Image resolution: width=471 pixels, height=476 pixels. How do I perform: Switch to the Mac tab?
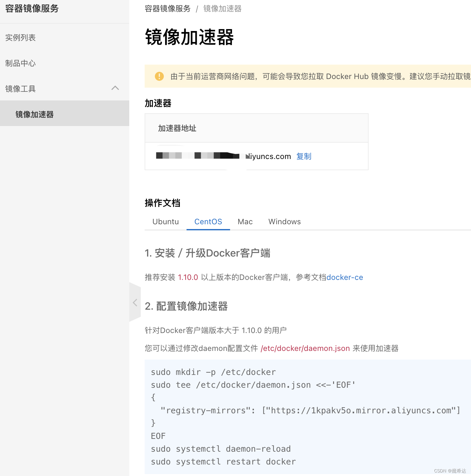pos(245,222)
